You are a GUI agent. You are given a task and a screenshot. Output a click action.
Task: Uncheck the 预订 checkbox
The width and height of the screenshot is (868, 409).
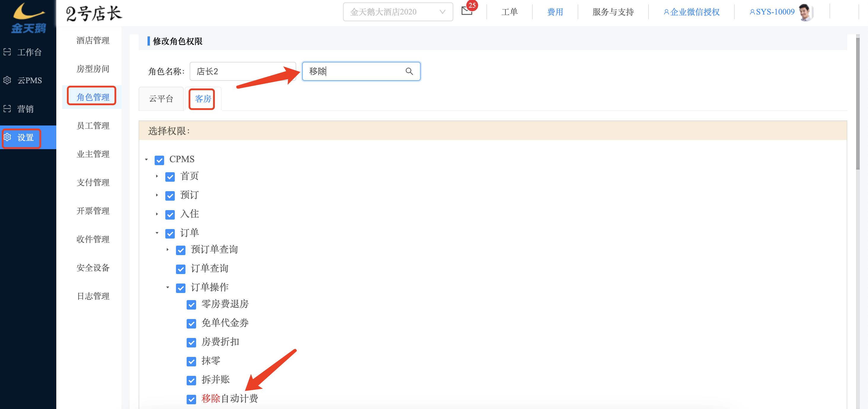(170, 196)
